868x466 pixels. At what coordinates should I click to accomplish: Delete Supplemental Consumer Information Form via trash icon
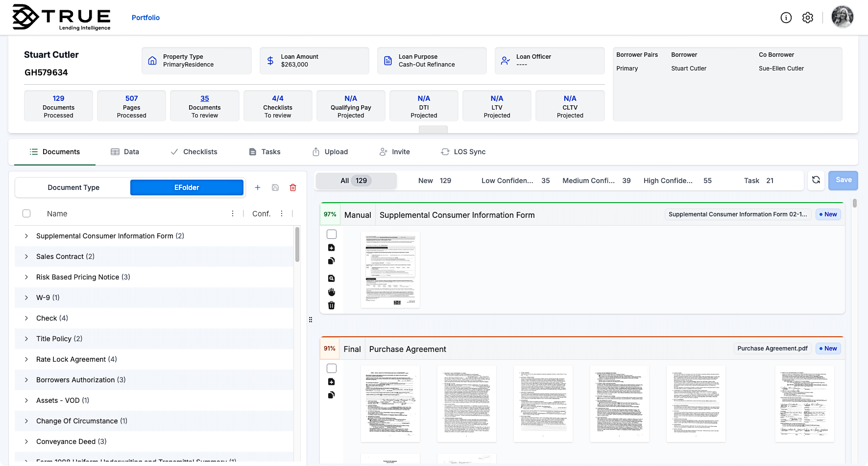pos(332,305)
